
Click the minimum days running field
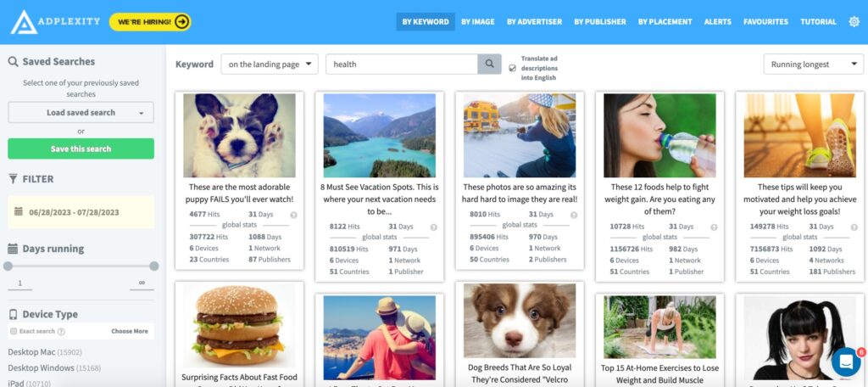pos(20,283)
